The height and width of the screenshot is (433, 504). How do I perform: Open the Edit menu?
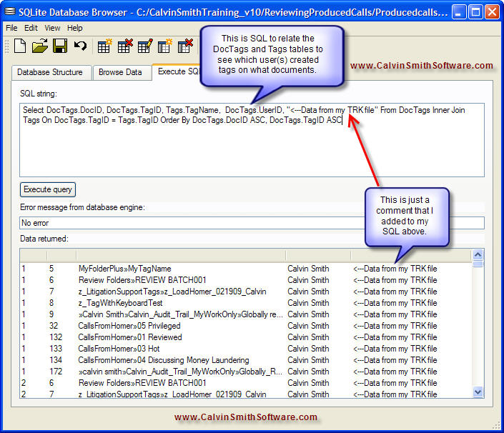(x=31, y=28)
